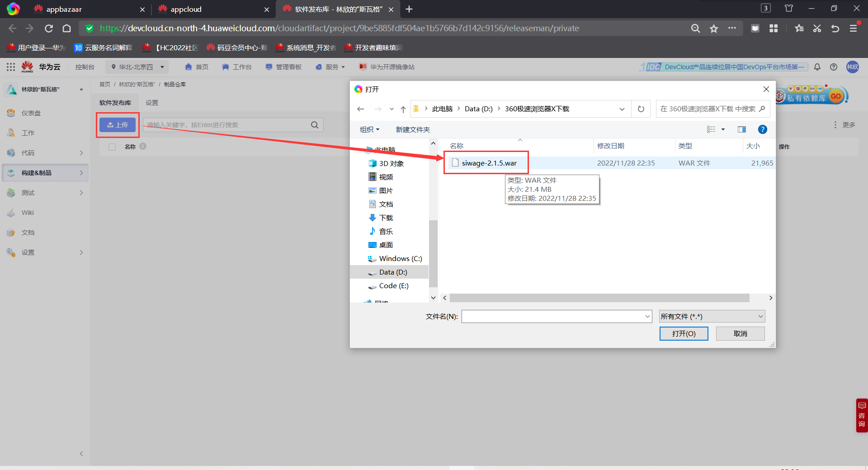Open the Huawei Cloud apps grid launcher
This screenshot has width=868, height=470.
pyautogui.click(x=11, y=67)
